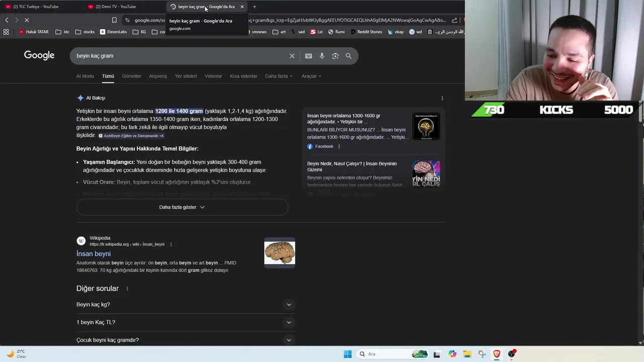Open the ElevenLabs bookmark
The image size is (644, 362).
click(x=113, y=32)
